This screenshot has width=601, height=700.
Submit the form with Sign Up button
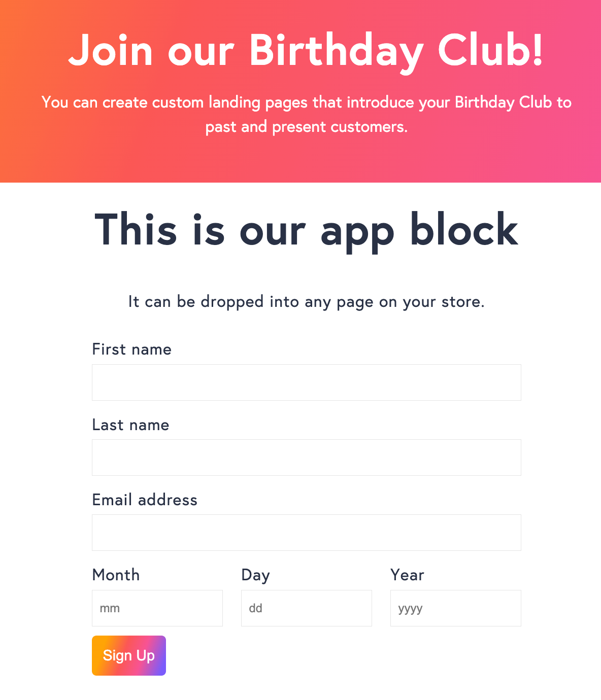129,655
